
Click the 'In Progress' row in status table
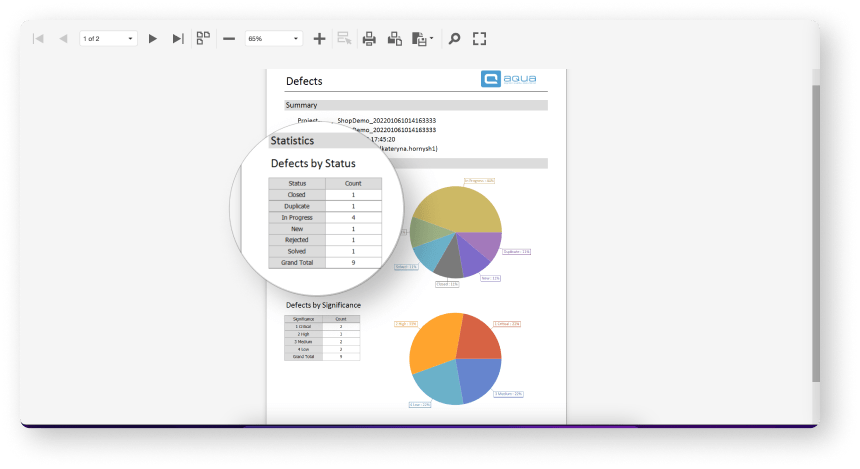click(x=325, y=217)
